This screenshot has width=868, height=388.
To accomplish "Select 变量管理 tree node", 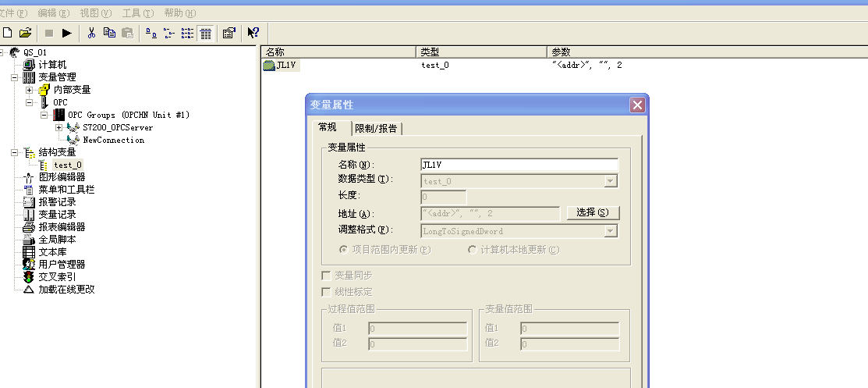I will (57, 77).
